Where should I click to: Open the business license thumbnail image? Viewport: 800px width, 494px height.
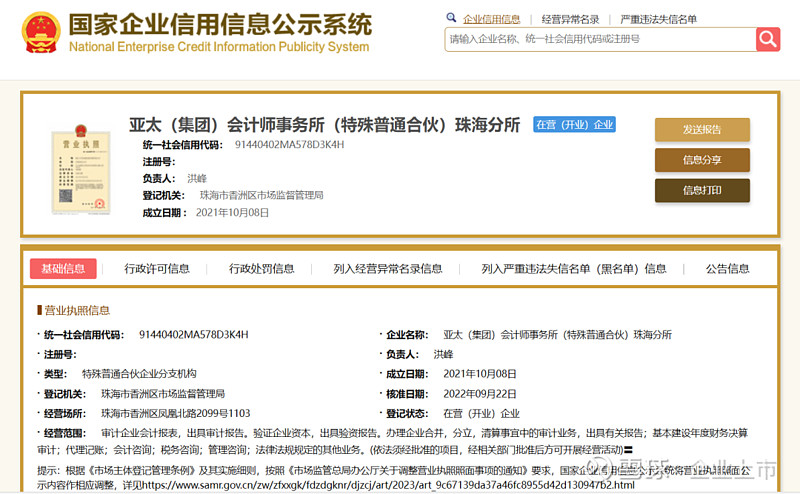81,169
